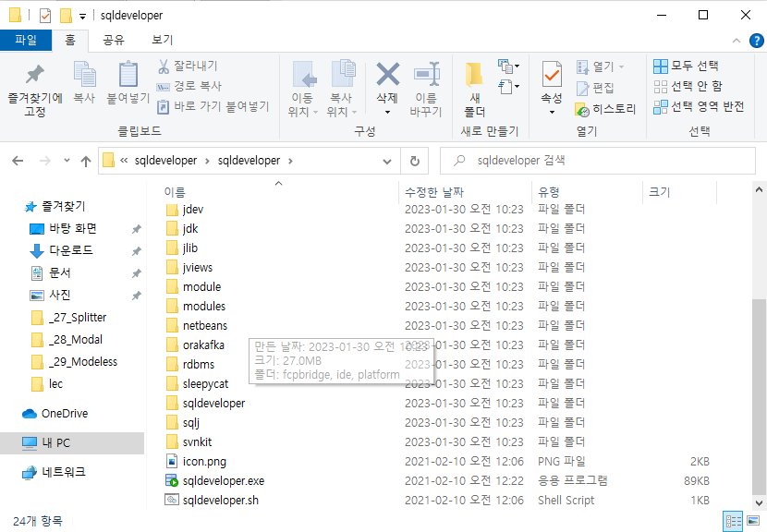The width and height of the screenshot is (767, 532).
Task: Expand the 속성 dropdown arrow
Action: [552, 113]
